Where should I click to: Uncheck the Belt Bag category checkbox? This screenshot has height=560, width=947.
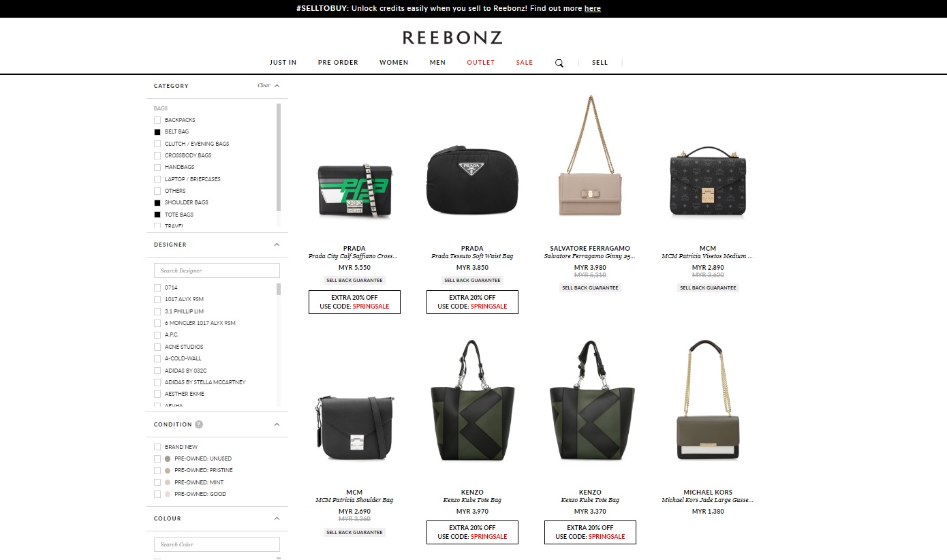point(157,132)
